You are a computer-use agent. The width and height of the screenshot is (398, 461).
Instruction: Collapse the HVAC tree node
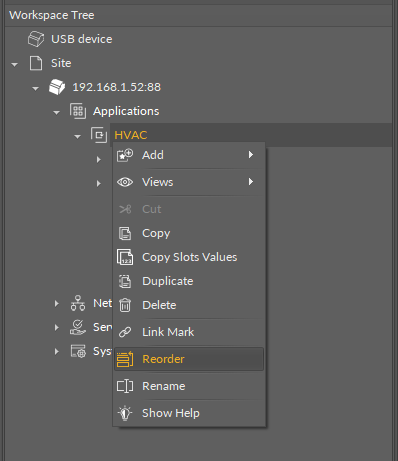click(77, 136)
